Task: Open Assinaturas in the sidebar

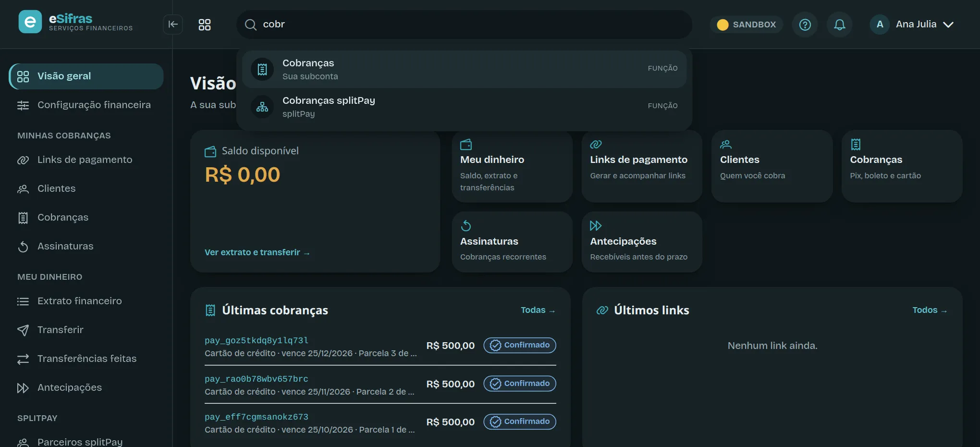Action: (x=86, y=246)
